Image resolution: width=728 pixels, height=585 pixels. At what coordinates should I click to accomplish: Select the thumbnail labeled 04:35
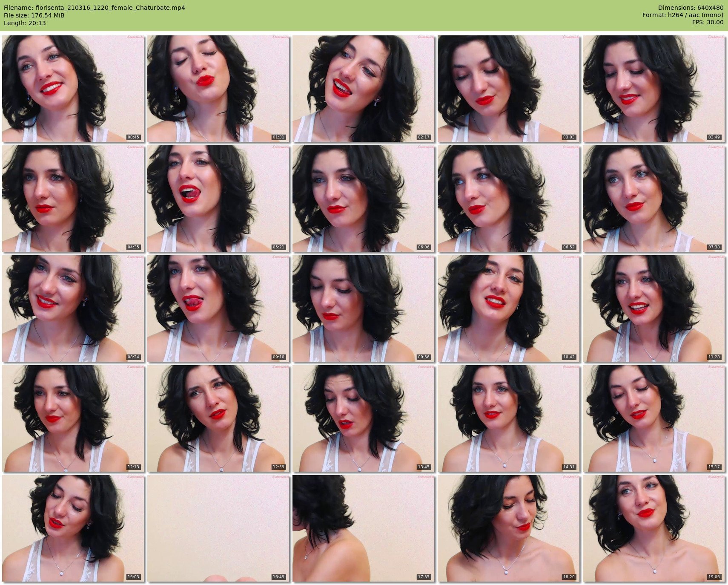[x=73, y=199]
